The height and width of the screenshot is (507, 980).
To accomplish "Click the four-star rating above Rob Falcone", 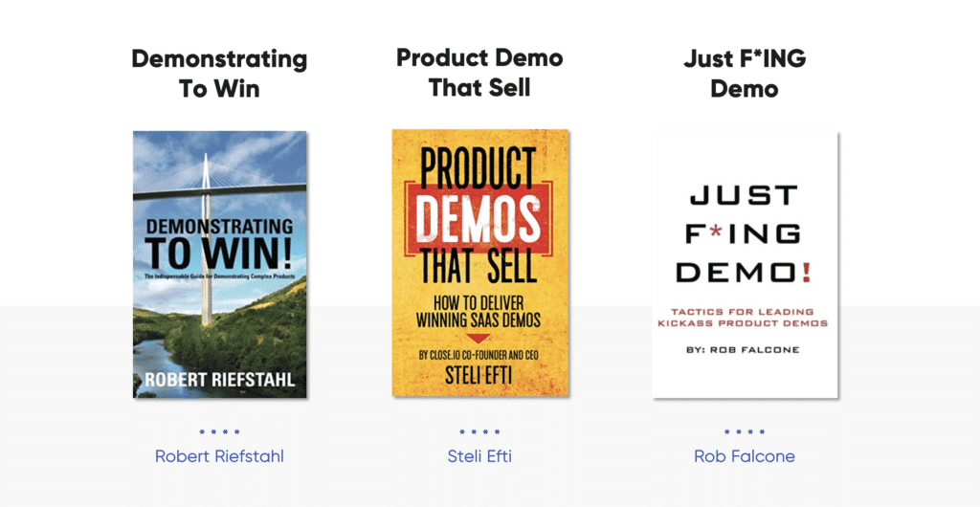I will (x=745, y=431).
